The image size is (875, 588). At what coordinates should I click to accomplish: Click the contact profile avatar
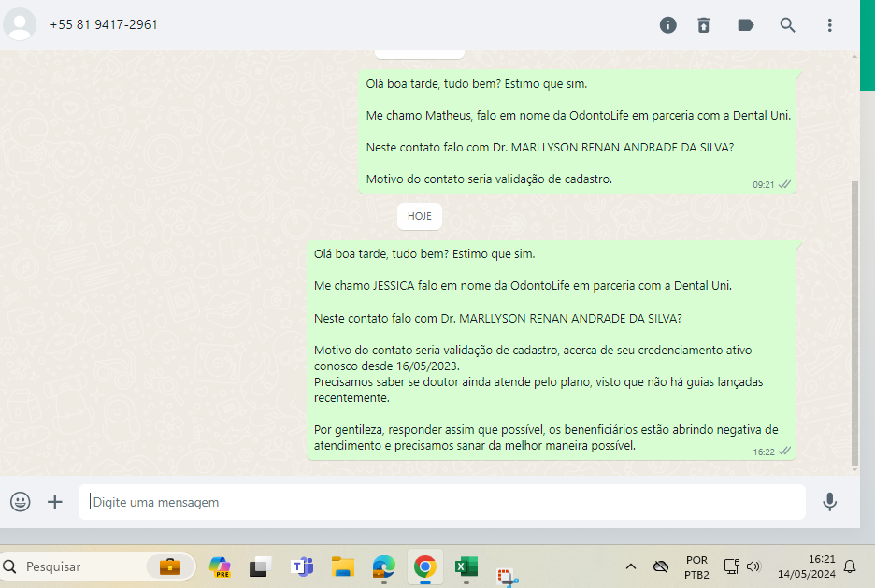pyautogui.click(x=20, y=24)
